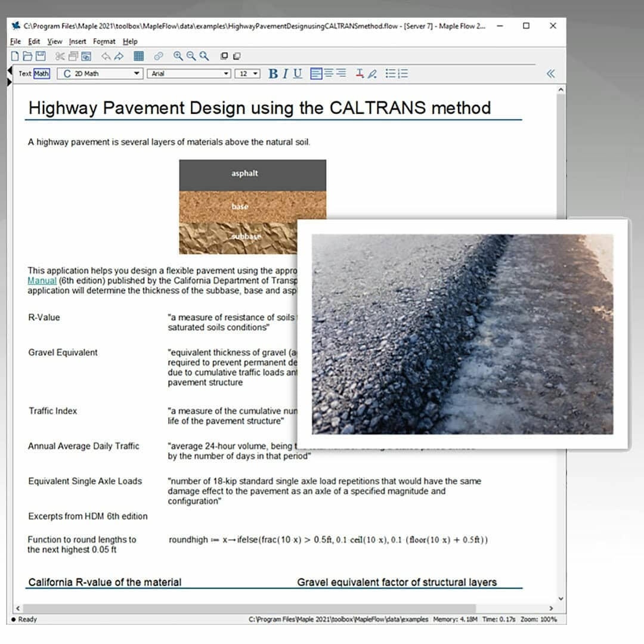Click the Maple Flow leaf icon in title bar
644x644 pixels.
pos(16,26)
